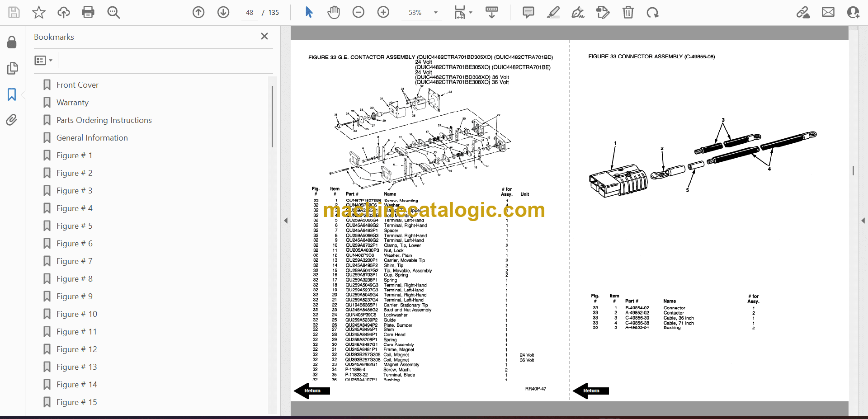Send the file by email
Viewport: 868px width, 419px height.
click(828, 12)
